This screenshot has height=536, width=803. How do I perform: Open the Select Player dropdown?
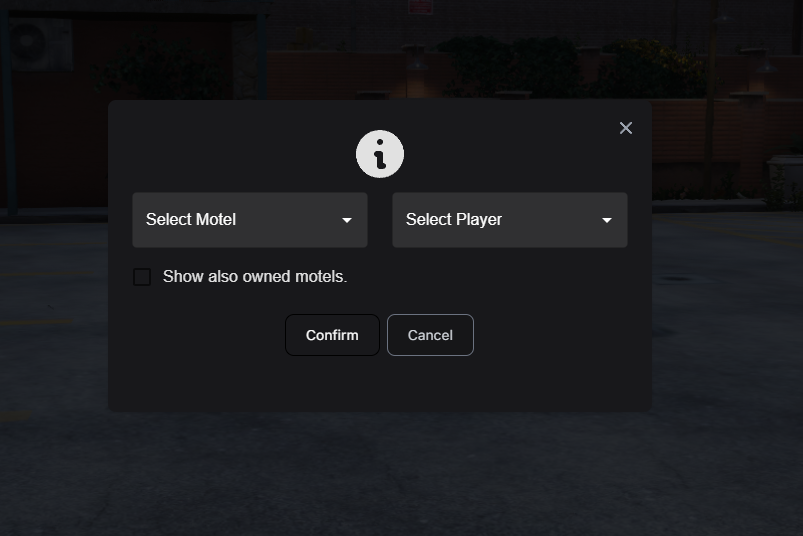(x=510, y=220)
